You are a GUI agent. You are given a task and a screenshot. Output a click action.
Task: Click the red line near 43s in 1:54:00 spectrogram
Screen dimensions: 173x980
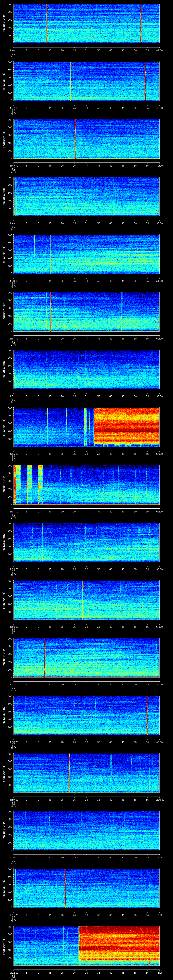[x=118, y=485]
